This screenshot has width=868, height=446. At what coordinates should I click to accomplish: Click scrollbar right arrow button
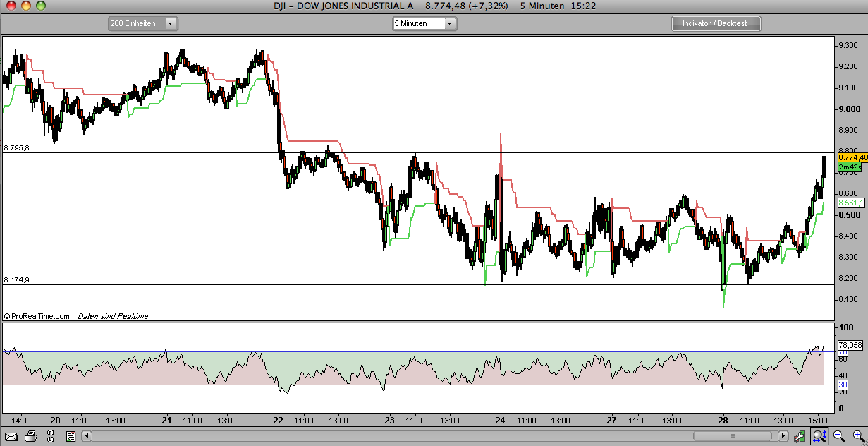click(783, 436)
